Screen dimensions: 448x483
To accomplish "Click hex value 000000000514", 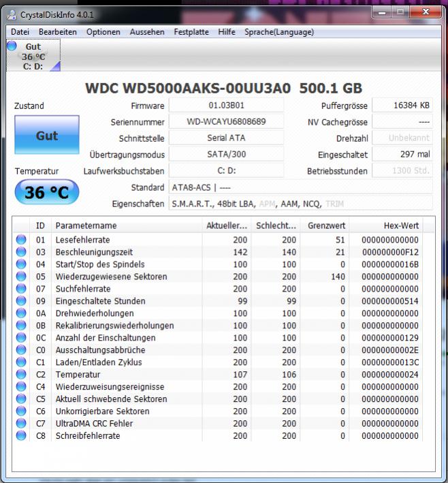I will pos(390,301).
